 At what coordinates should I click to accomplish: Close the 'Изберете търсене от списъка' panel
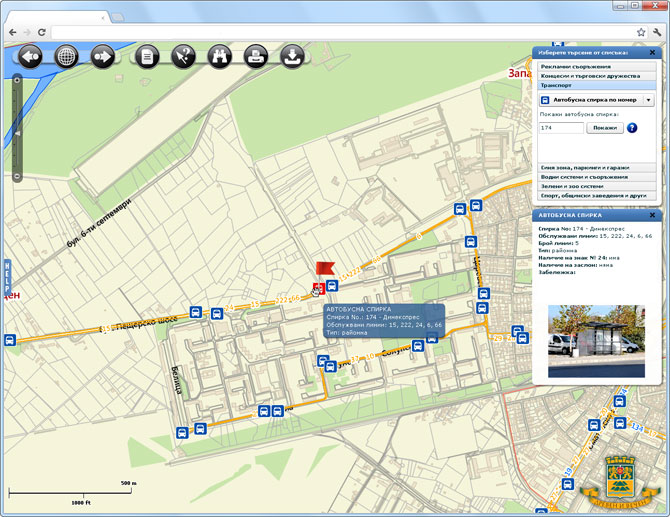point(652,52)
